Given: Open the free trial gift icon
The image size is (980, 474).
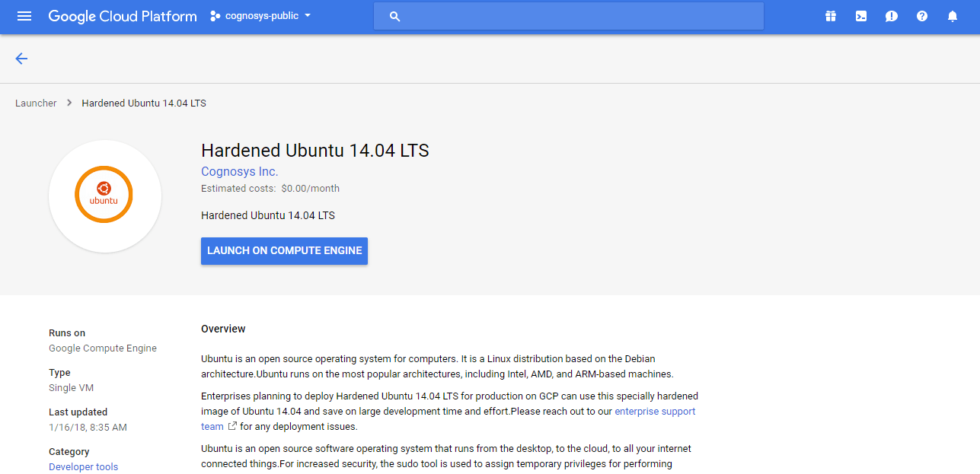Looking at the screenshot, I should 830,16.
